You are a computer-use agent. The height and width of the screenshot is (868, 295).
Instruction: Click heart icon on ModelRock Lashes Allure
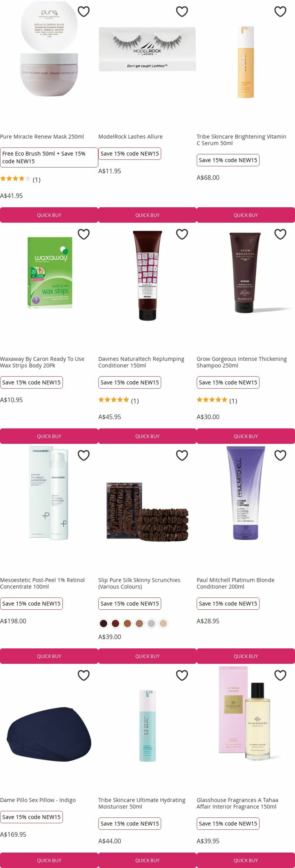182,12
